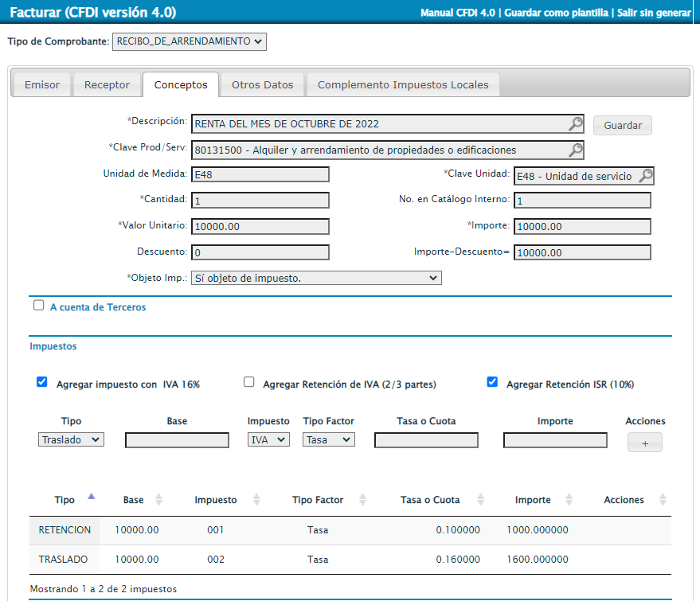Uncheck Agregar Retención ISR (10%)
700x601 pixels.
492,382
